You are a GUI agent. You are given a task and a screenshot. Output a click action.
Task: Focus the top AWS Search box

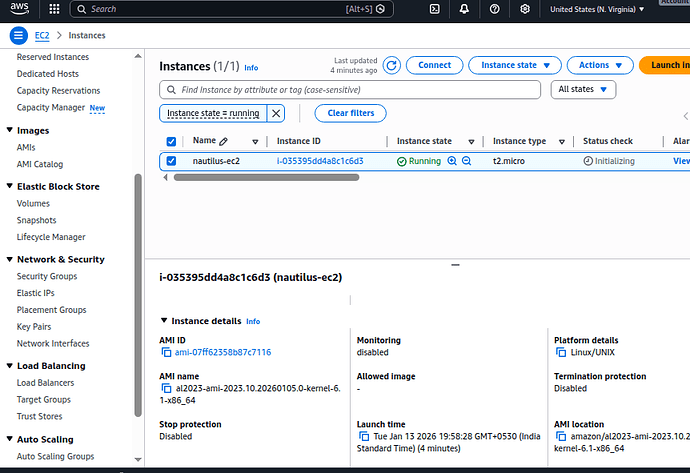(231, 9)
